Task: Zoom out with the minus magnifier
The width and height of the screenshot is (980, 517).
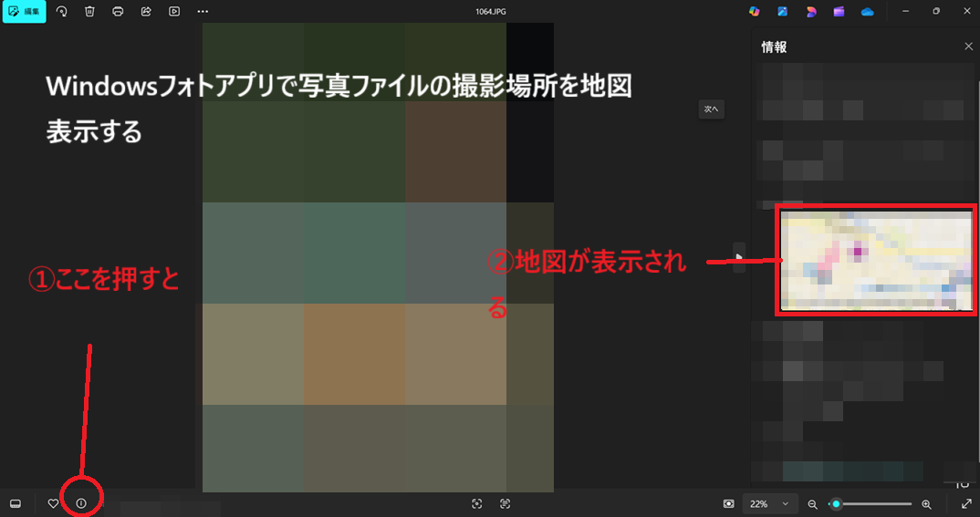Action: point(812,504)
